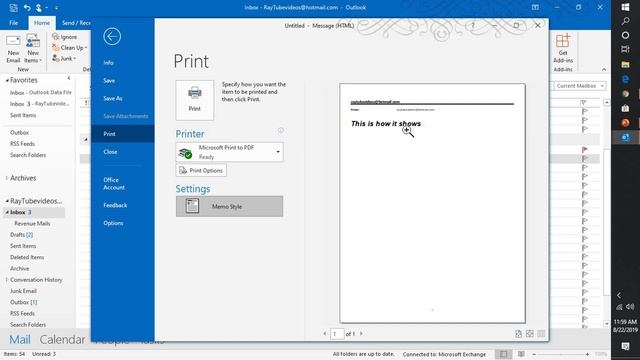Go to next page in print preview
Viewport: 640px width, 360px height.
click(361, 334)
